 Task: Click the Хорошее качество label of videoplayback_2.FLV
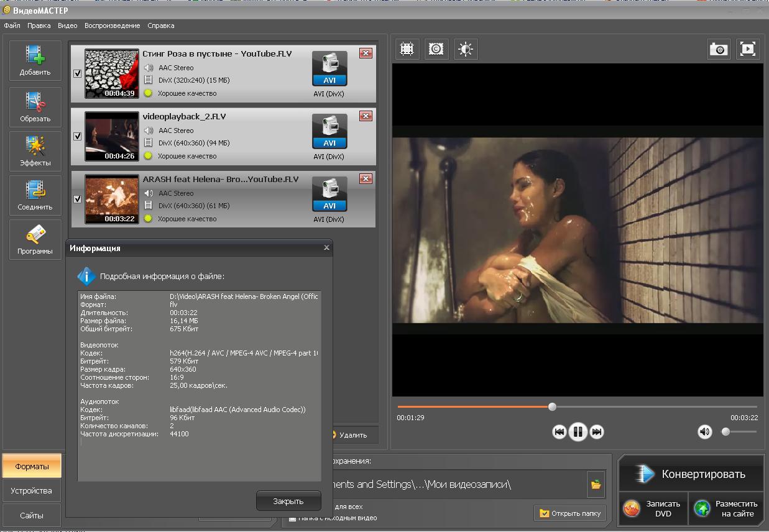pos(187,156)
